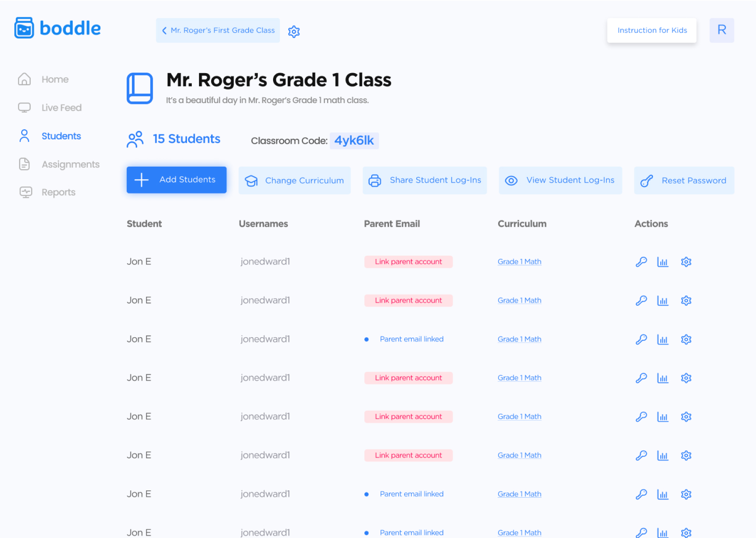Screen dimensions: 756x538
Task: Open Live Feed in the sidebar
Action: (50, 107)
